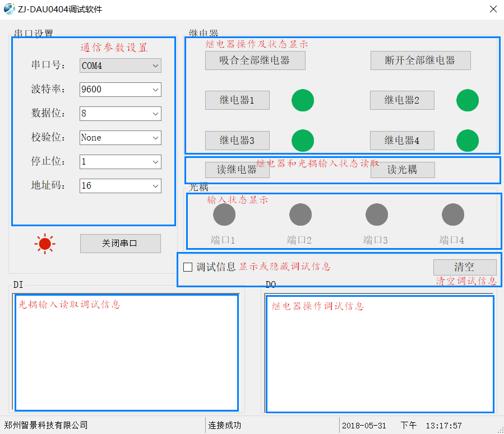This screenshot has width=504, height=434.
Task: Click the 郑州智景科技有限公司 status bar text
Action: coord(45,426)
